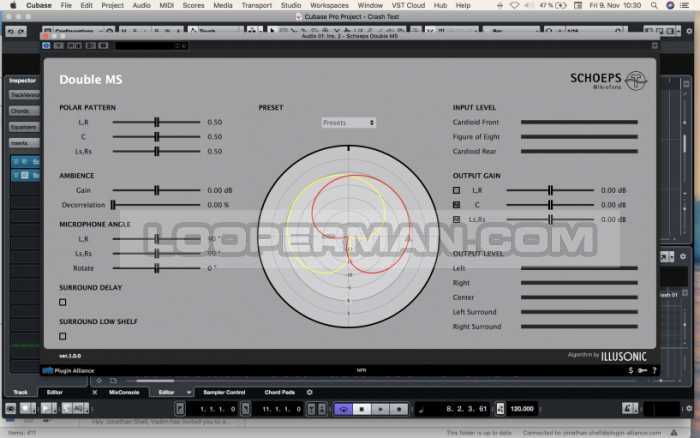Open the Workspaces menu

point(329,5)
